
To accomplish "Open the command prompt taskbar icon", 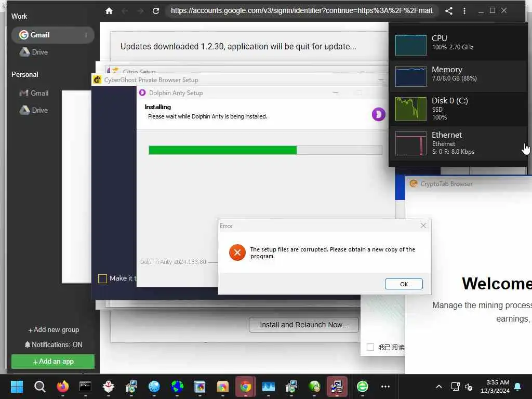I will pos(85,387).
